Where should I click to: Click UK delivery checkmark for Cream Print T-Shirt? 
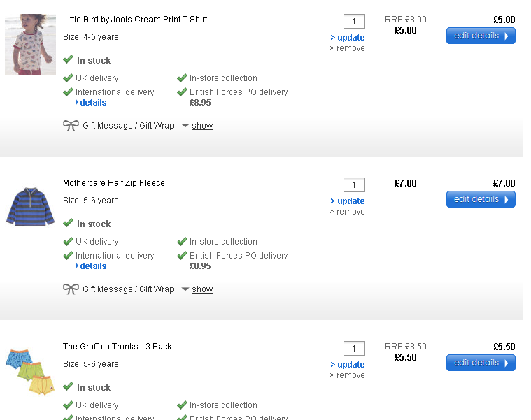coord(68,78)
